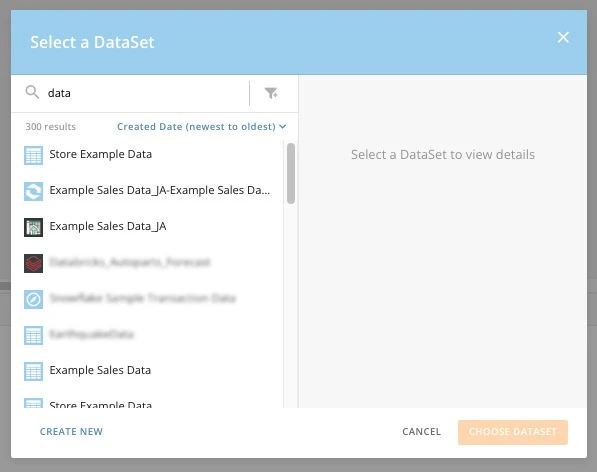Select the 'Example Sales Data' dataset name
The width and height of the screenshot is (597, 472).
(100, 370)
